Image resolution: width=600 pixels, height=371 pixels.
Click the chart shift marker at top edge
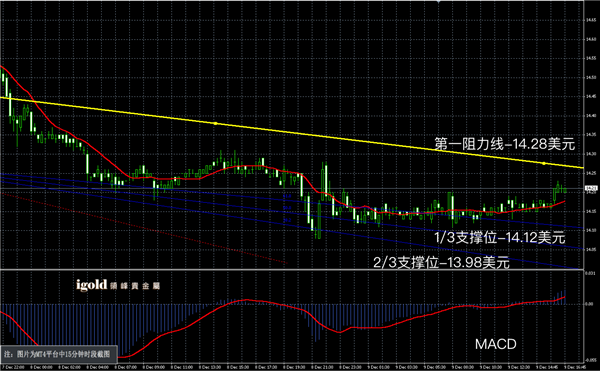point(439,2)
